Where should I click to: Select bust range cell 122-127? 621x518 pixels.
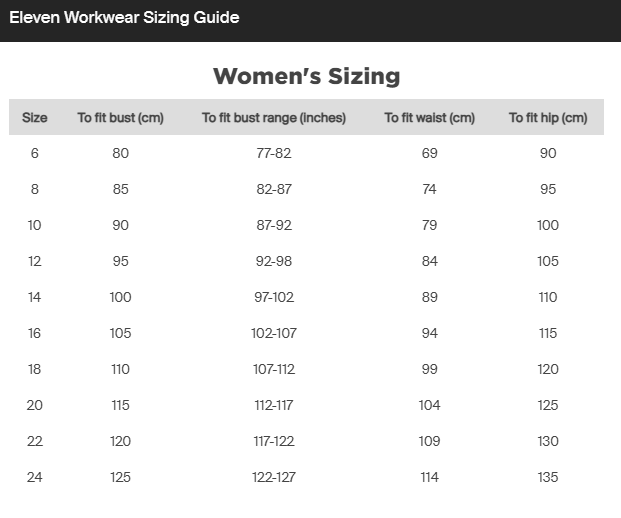(273, 478)
